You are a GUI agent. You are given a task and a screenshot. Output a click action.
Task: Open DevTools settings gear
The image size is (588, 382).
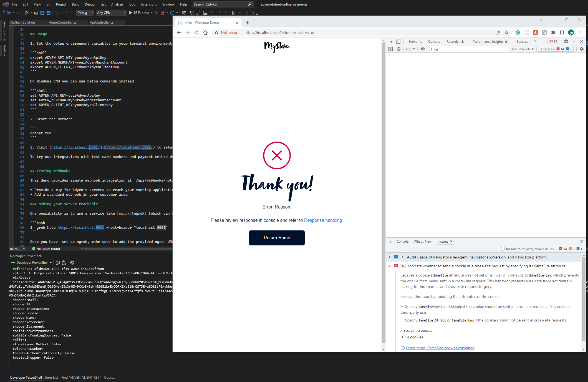566,41
